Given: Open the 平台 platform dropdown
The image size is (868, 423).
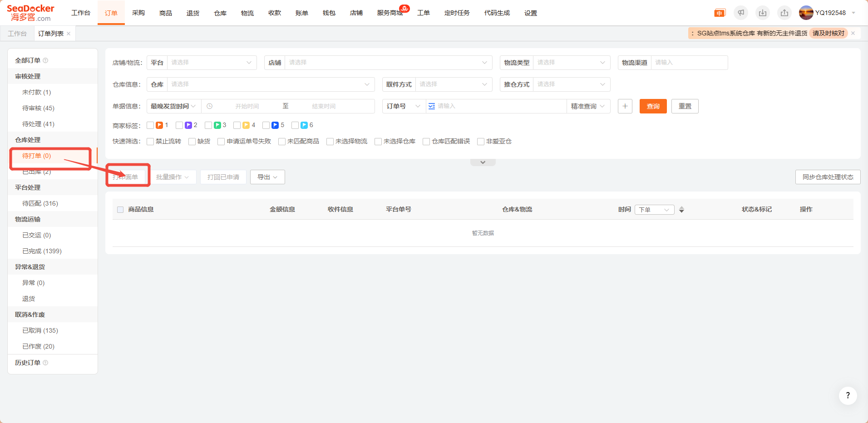Looking at the screenshot, I should point(211,63).
